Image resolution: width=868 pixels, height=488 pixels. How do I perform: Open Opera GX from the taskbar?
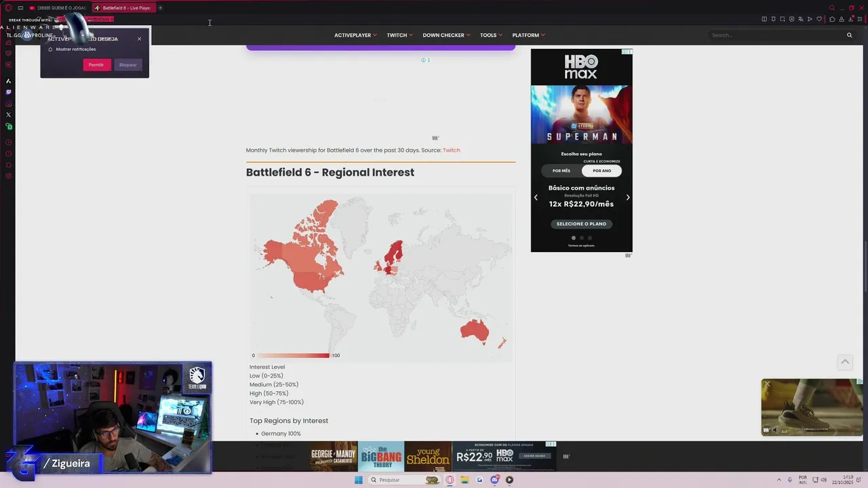[450, 480]
